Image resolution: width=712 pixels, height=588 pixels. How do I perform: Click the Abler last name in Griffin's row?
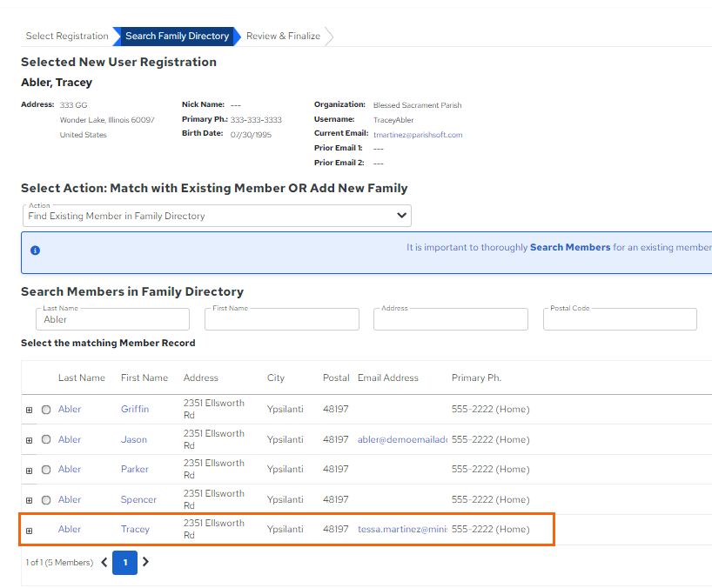(70, 409)
